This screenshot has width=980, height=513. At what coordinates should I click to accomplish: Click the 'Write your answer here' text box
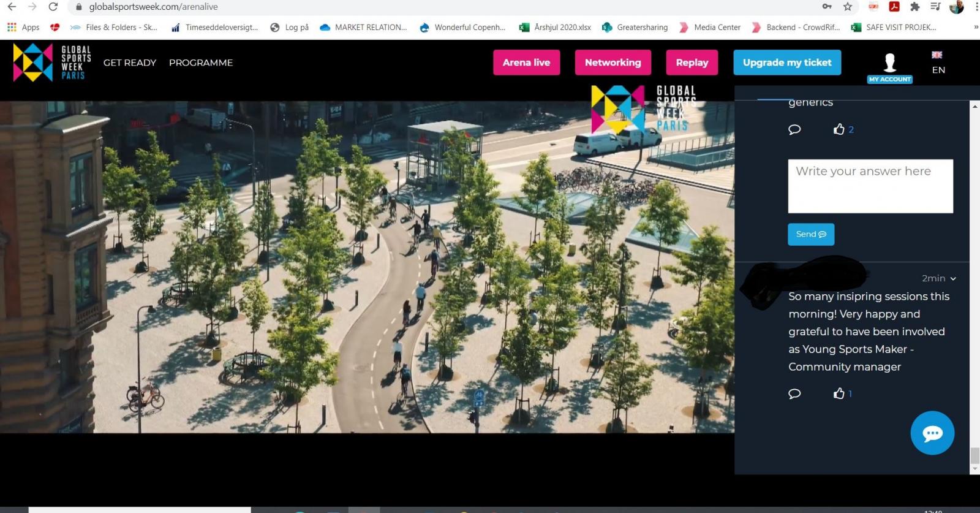[870, 186]
